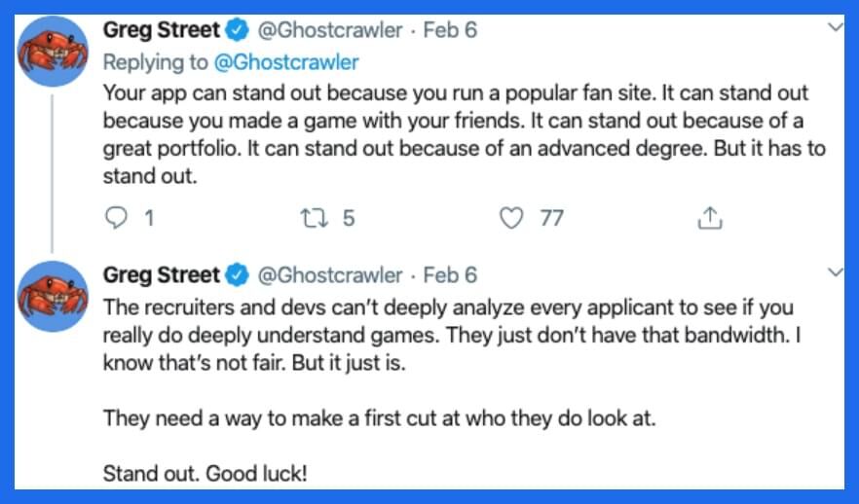
Task: Click @Ghostcrawler in the 'Replying to' line
Action: (x=286, y=62)
